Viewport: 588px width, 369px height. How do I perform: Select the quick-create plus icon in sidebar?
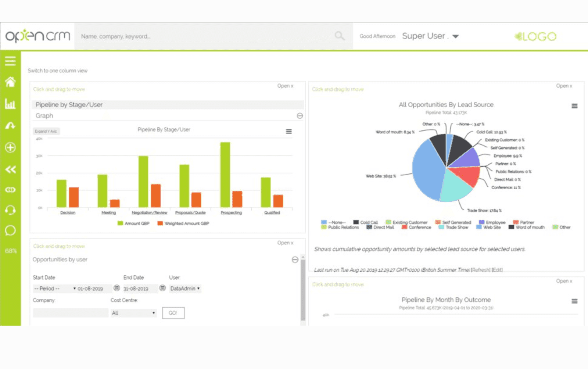(10, 147)
